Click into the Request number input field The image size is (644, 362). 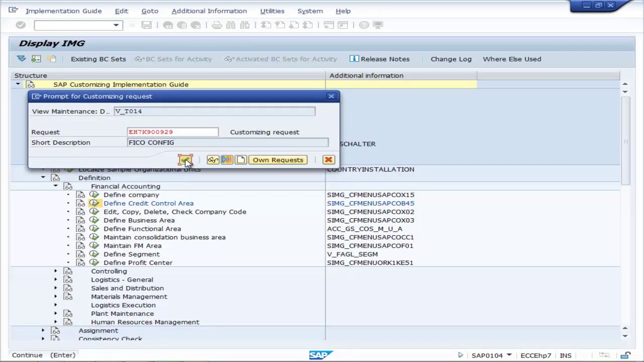point(173,132)
